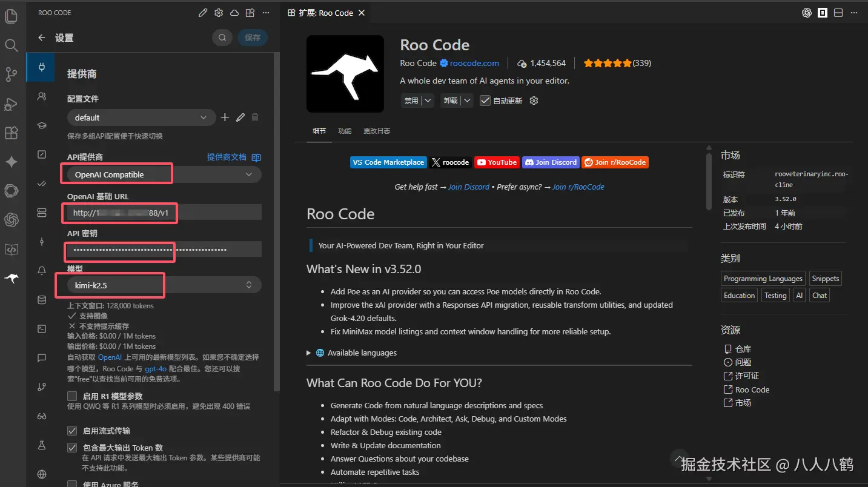The image size is (868, 487).
Task: Toggle the 启用 R1 模型参数 checkbox
Action: (x=72, y=396)
